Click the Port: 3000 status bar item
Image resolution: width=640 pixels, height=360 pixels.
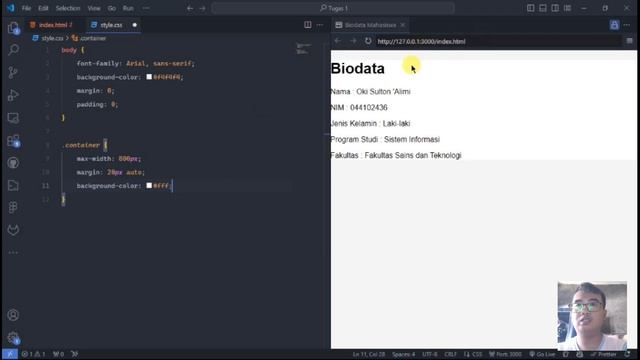point(505,354)
